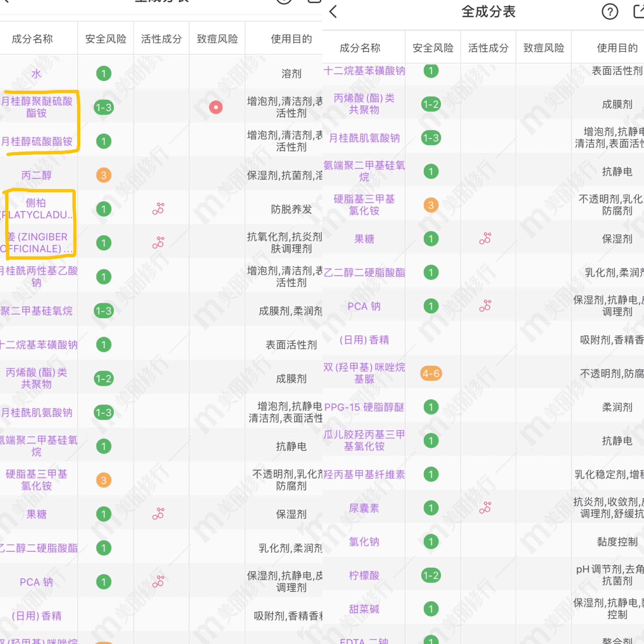Tap the molecule icon beside 姜 (ZINGIBER OFFICINALE)
Image resolution: width=644 pixels, height=644 pixels.
click(158, 243)
